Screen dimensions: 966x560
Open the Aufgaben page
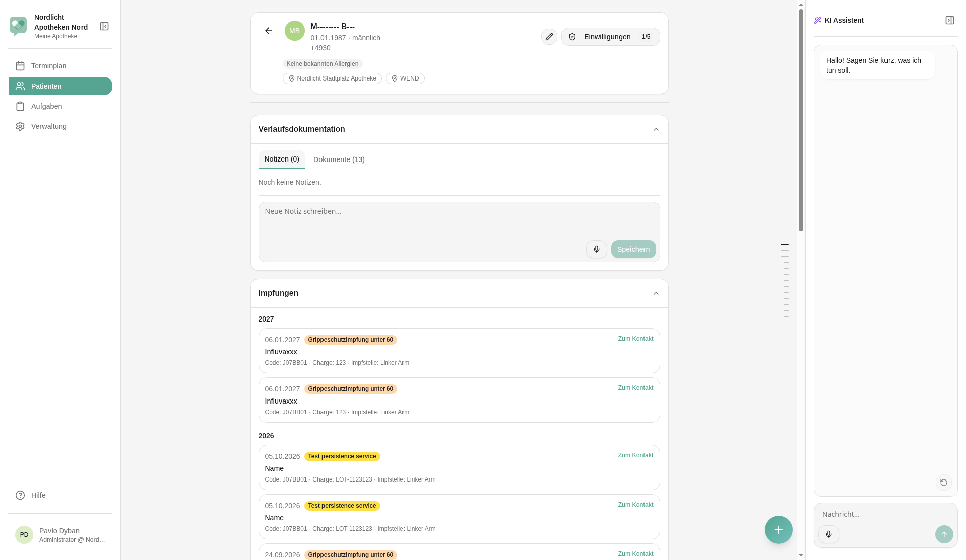60,106
